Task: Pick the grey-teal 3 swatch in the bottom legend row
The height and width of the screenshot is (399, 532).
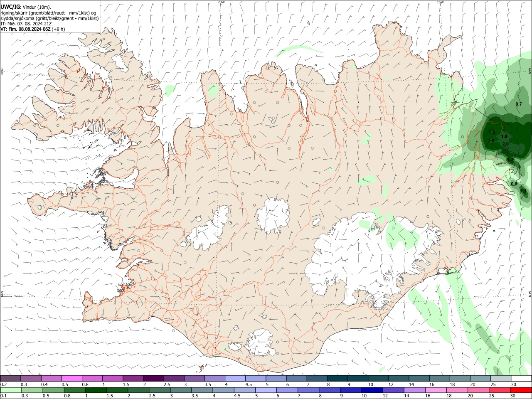Action: (181, 390)
